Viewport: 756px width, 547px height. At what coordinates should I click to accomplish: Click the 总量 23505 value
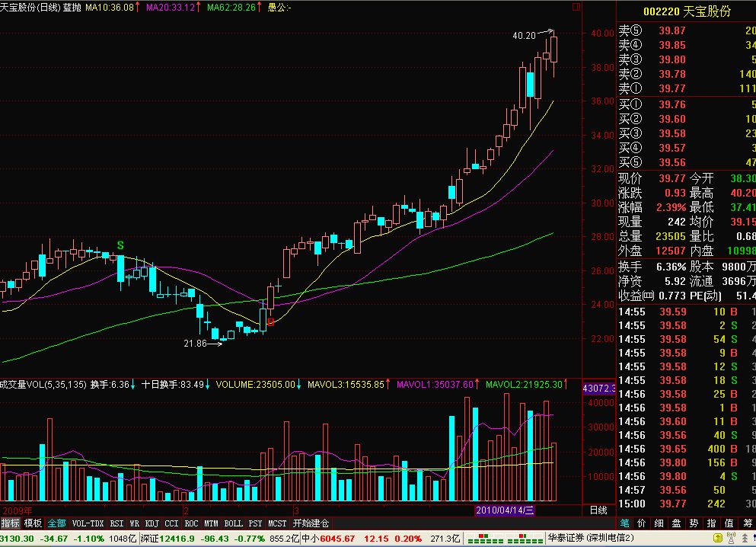coord(671,236)
